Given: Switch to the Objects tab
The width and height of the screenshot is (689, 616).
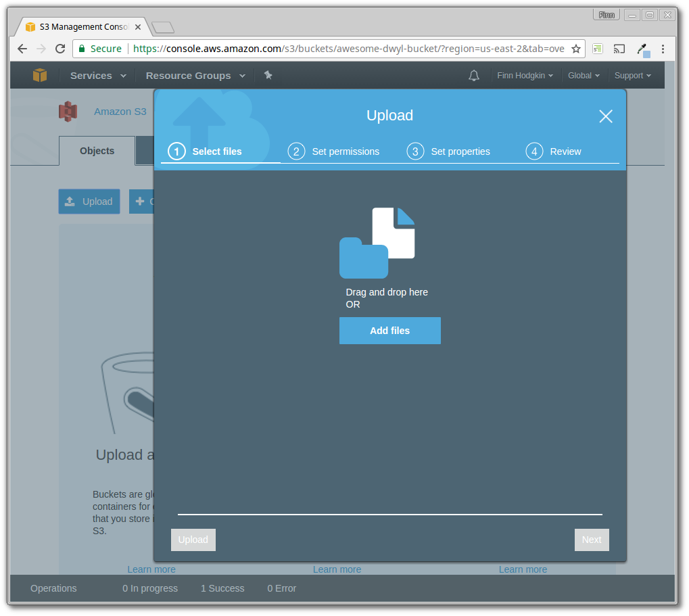Looking at the screenshot, I should pyautogui.click(x=97, y=151).
